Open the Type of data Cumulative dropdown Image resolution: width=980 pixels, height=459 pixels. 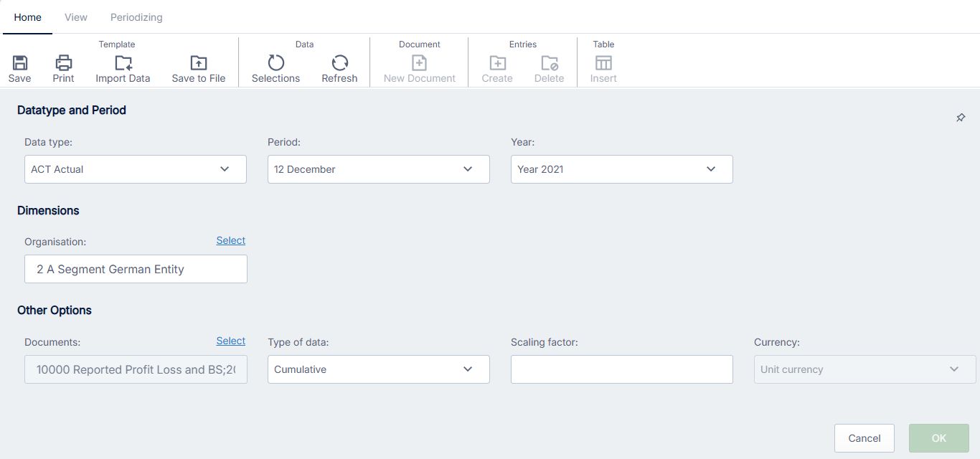[x=379, y=369]
